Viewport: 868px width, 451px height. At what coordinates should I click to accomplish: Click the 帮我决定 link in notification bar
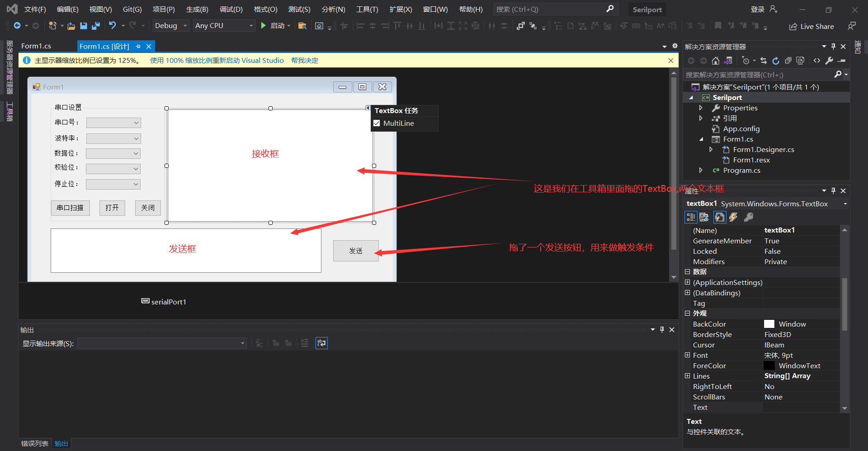click(305, 60)
